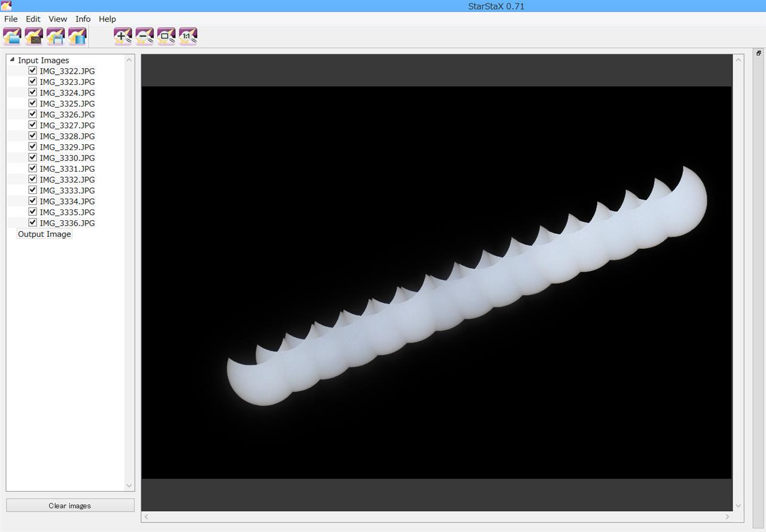The height and width of the screenshot is (532, 766).
Task: Toggle the IMG_3325.JPG checkbox
Action: (32, 103)
